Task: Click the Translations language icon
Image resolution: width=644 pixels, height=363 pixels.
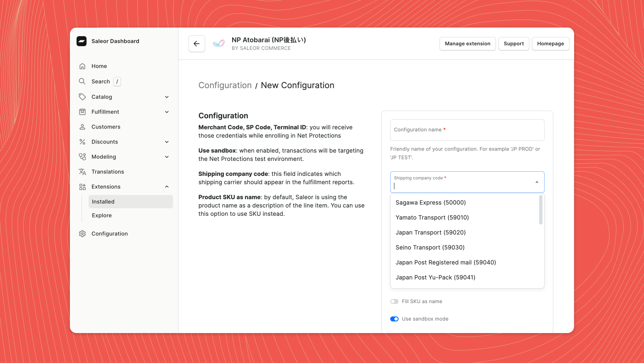Action: pos(82,172)
